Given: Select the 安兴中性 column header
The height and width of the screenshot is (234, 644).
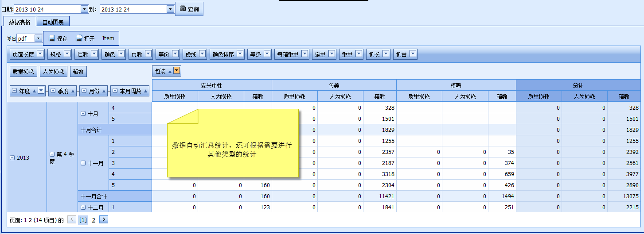Looking at the screenshot, I should pyautogui.click(x=212, y=85).
